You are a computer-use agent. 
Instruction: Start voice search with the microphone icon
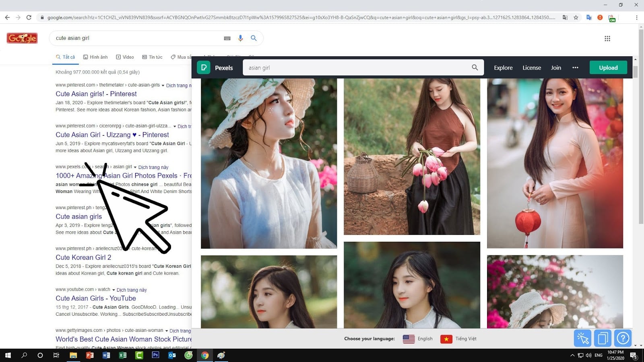coord(240,38)
